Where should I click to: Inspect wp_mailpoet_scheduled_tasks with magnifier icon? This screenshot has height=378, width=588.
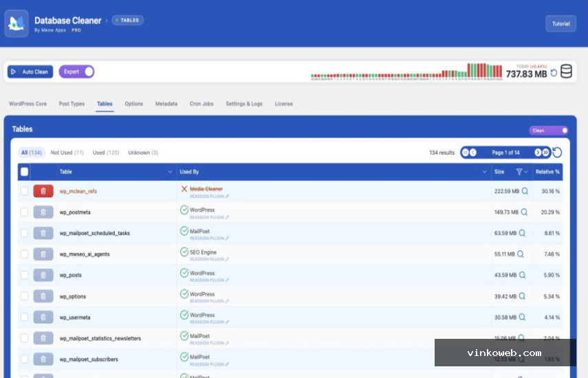pyautogui.click(x=522, y=233)
